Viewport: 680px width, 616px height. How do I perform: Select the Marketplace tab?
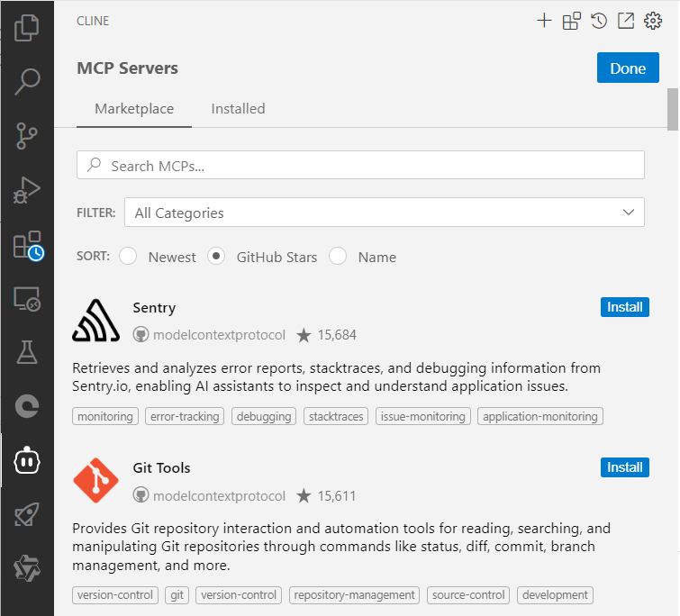(134, 109)
